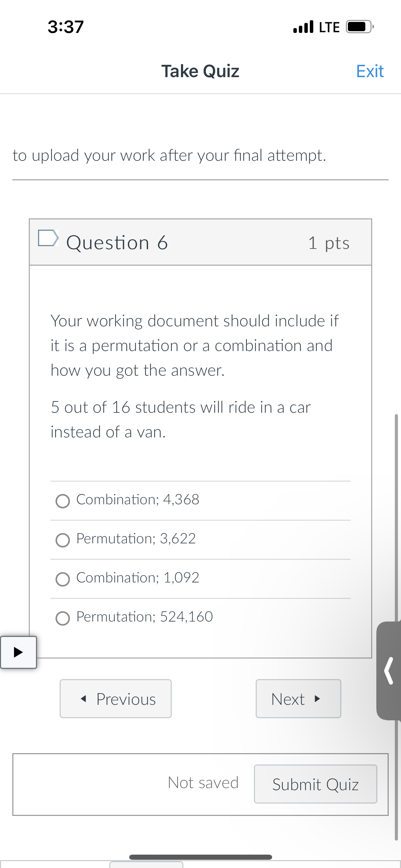This screenshot has height=868, width=401.
Task: Tap the 3:37 clock in status bar
Action: point(65,27)
